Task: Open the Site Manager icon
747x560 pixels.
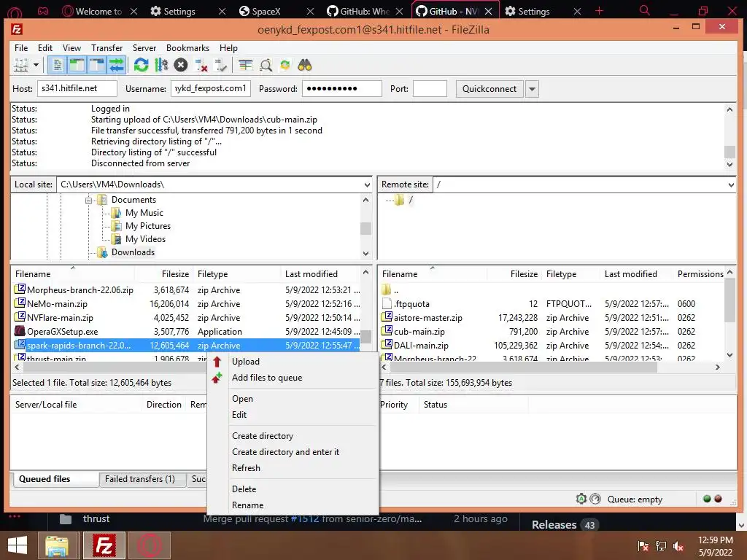Action: click(21, 65)
